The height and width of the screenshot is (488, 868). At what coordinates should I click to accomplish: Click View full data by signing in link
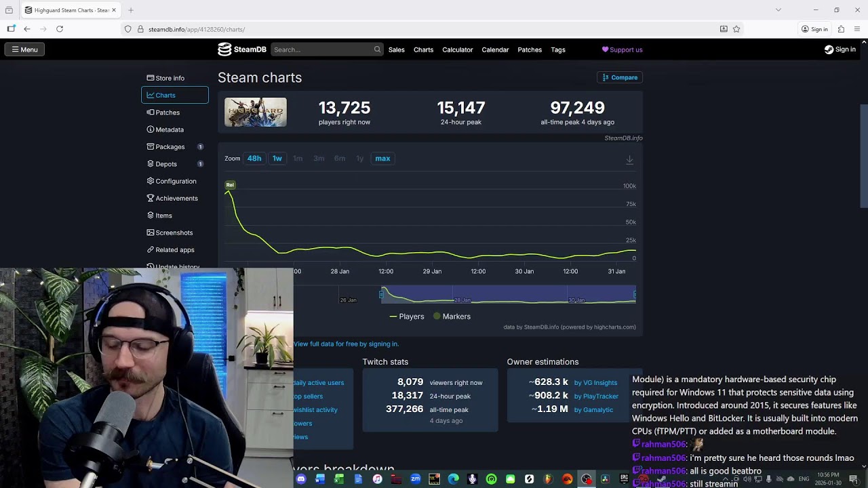pos(346,344)
